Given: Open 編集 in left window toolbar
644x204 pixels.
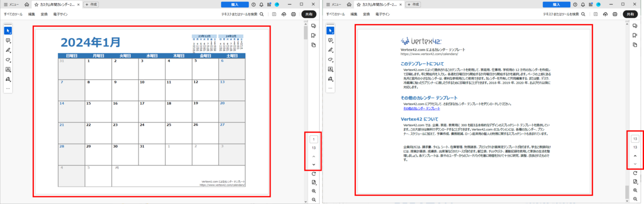Looking at the screenshot, I should point(32,14).
